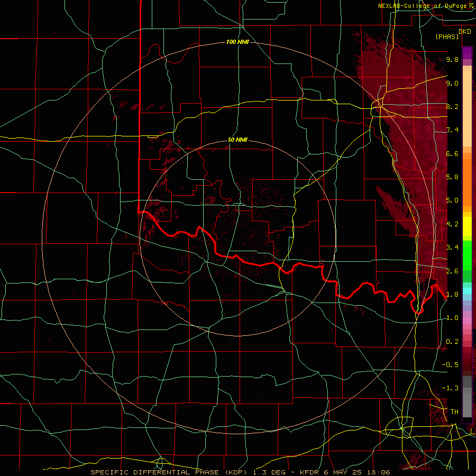
Task: Click the 0.2 scale value
Action: coord(452,342)
